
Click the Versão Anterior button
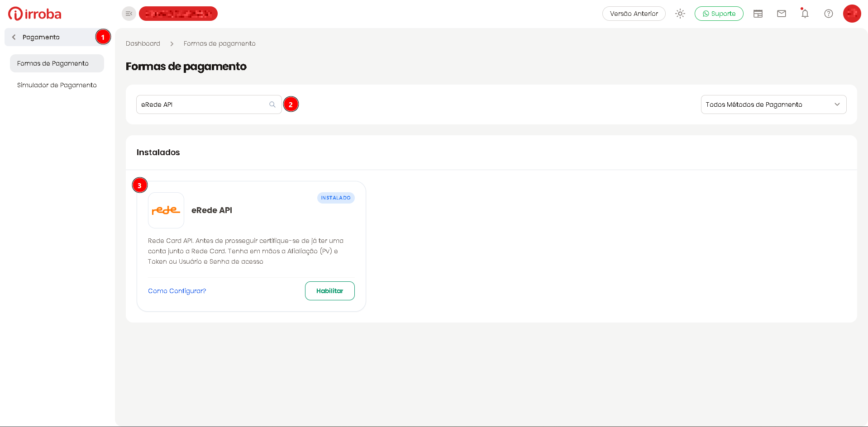(x=634, y=14)
